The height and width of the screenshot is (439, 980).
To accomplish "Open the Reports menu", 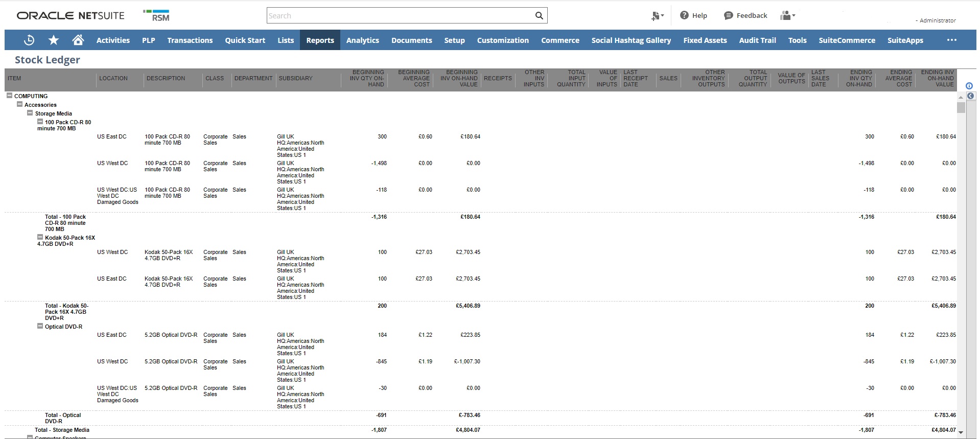I will tap(320, 40).
